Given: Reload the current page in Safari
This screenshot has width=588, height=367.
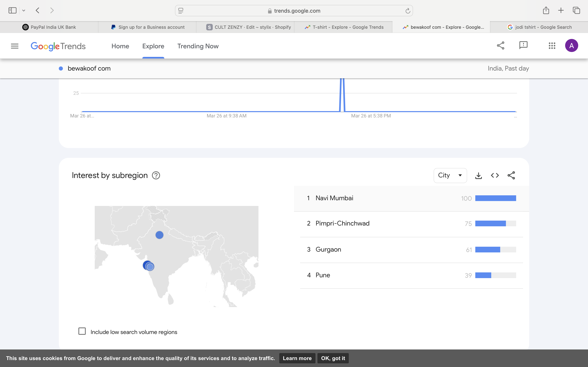Looking at the screenshot, I should pos(407,10).
